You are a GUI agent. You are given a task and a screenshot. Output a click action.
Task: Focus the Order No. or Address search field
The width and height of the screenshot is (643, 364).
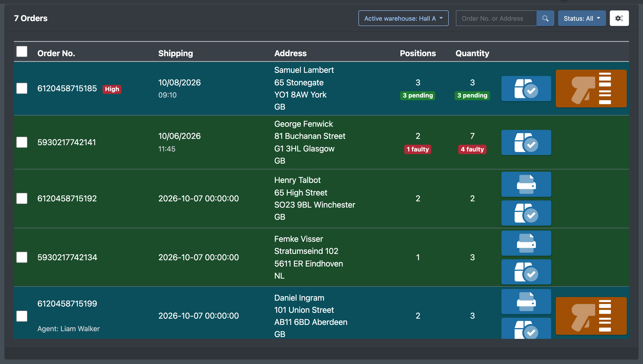pyautogui.click(x=496, y=18)
